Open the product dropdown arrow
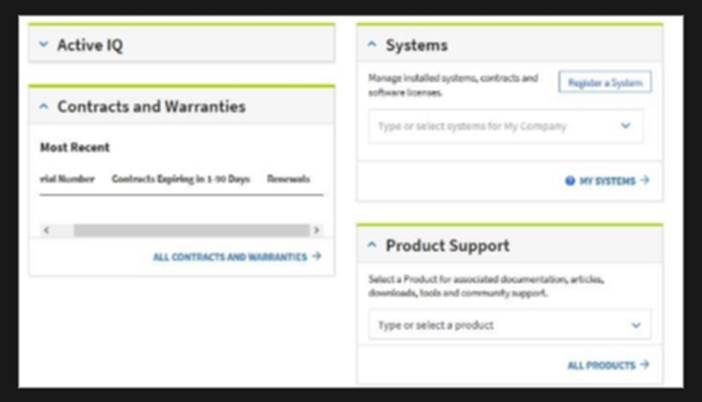Image resolution: width=702 pixels, height=402 pixels. coord(636,325)
